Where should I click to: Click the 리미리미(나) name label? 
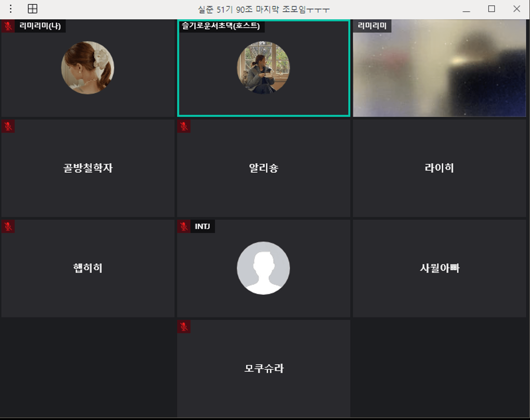[x=40, y=26]
